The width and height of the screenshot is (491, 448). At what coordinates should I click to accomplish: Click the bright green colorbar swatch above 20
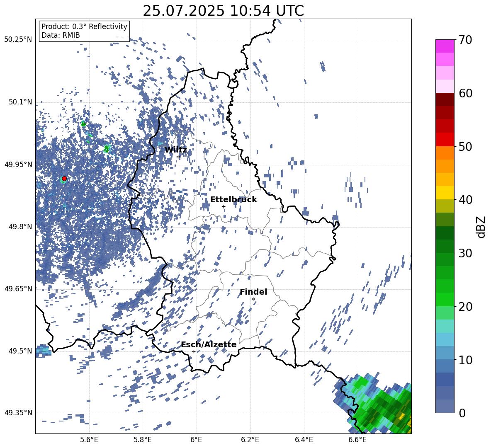(x=445, y=299)
